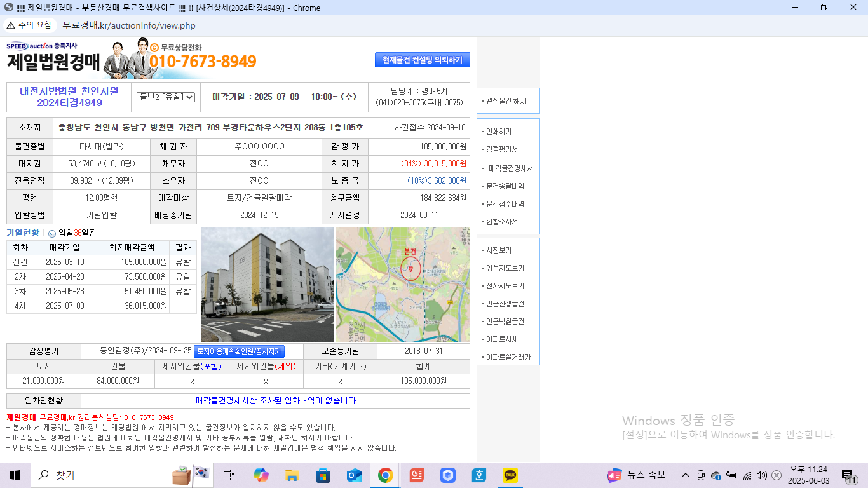The width and height of the screenshot is (868, 488).
Task: Open Task View from the taskbar
Action: [229, 475]
